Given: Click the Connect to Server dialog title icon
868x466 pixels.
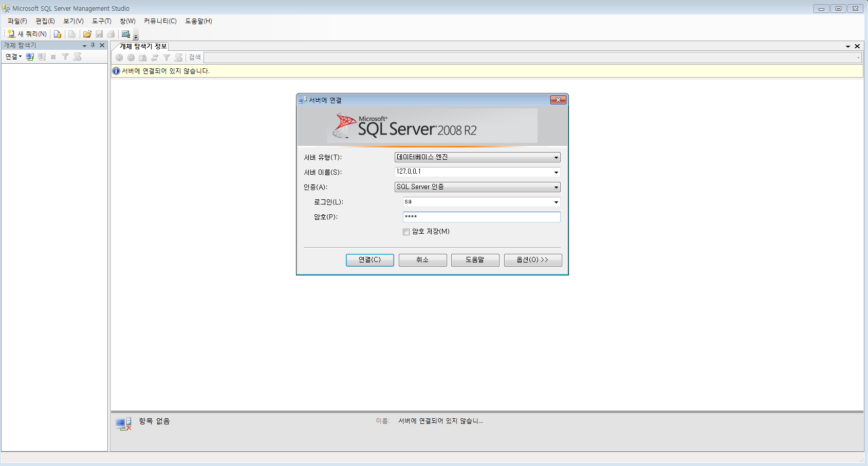Looking at the screenshot, I should [303, 100].
